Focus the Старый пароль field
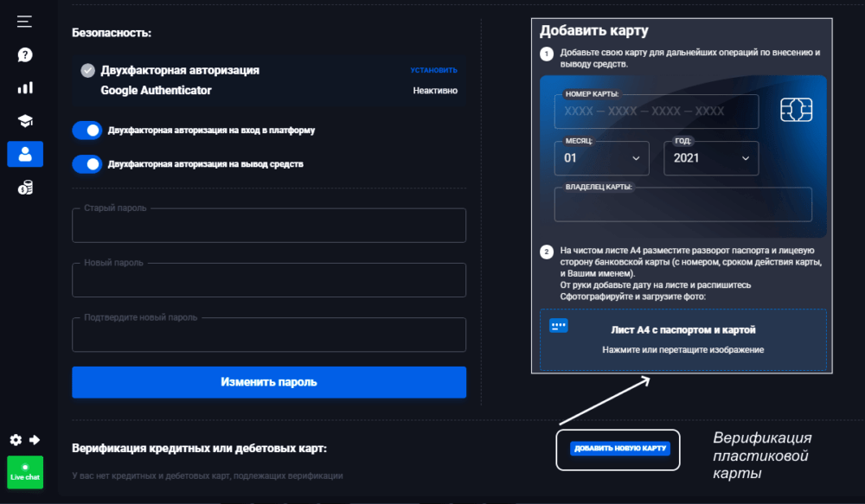 [269, 226]
